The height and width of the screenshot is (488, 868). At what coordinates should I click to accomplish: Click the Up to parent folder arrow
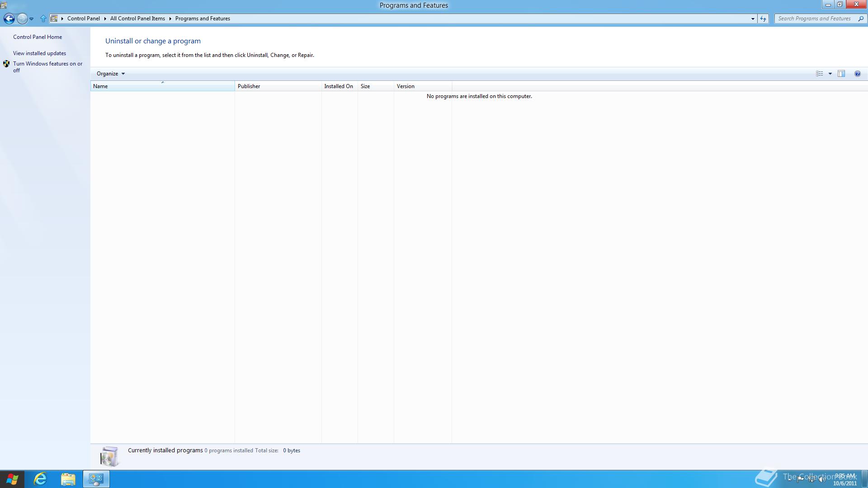point(43,19)
